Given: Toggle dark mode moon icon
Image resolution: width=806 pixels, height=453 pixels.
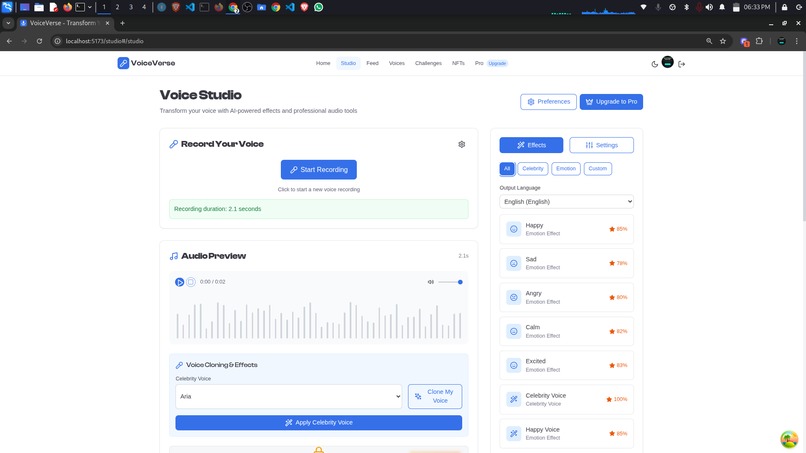Looking at the screenshot, I should pyautogui.click(x=654, y=64).
